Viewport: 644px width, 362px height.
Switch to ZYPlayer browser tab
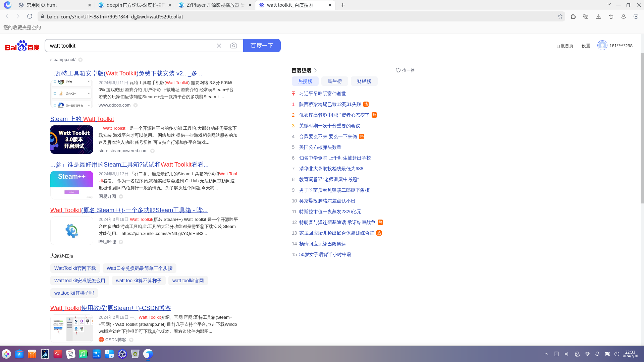pos(215,5)
